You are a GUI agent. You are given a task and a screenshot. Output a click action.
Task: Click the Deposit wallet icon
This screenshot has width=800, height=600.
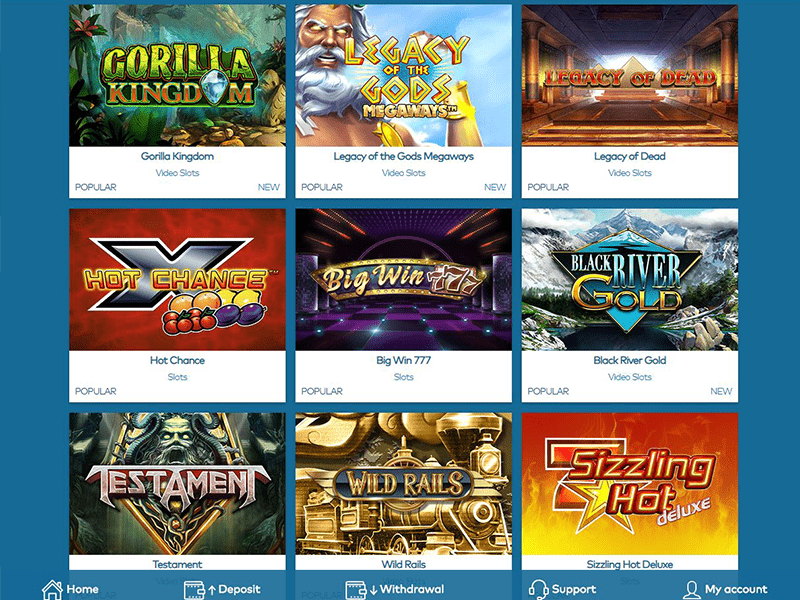pyautogui.click(x=194, y=590)
